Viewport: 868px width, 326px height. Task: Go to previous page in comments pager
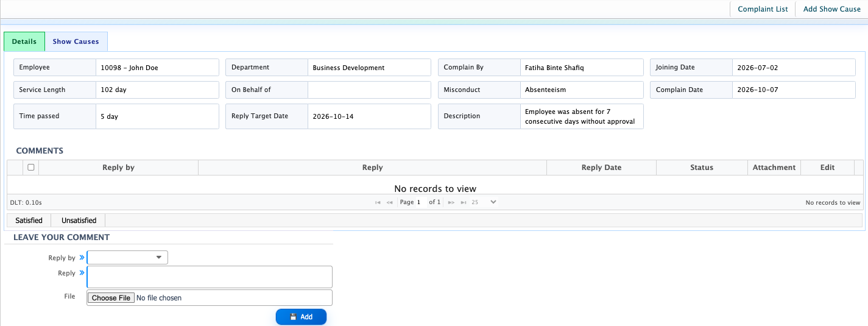(x=390, y=202)
